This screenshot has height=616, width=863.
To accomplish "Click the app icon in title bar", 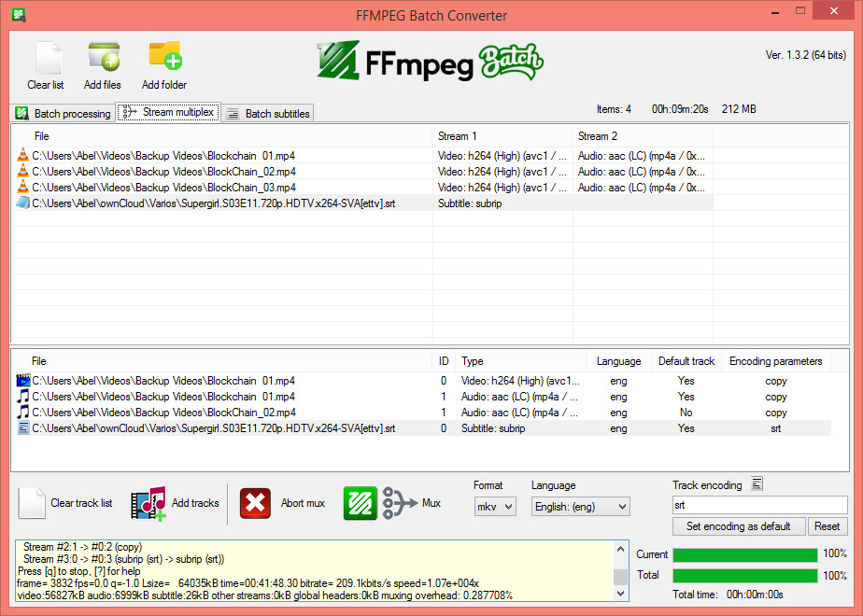I will pos(19,15).
